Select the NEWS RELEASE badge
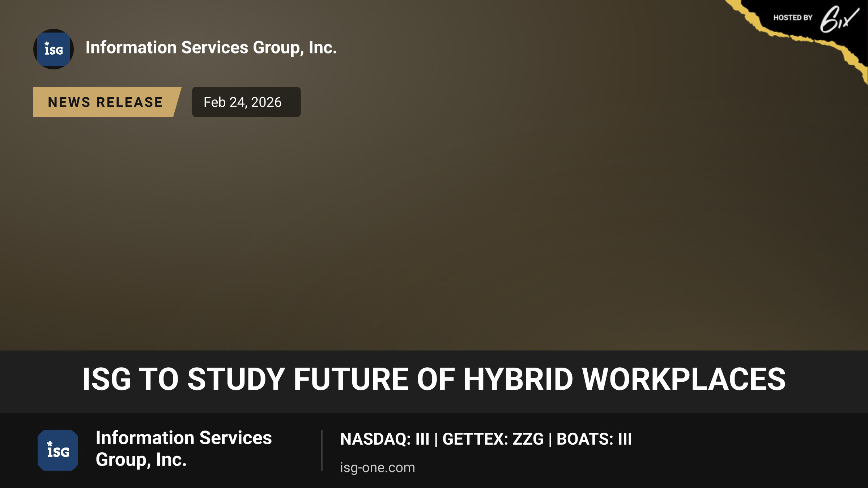Screen dimensions: 868x488 (x=107, y=102)
